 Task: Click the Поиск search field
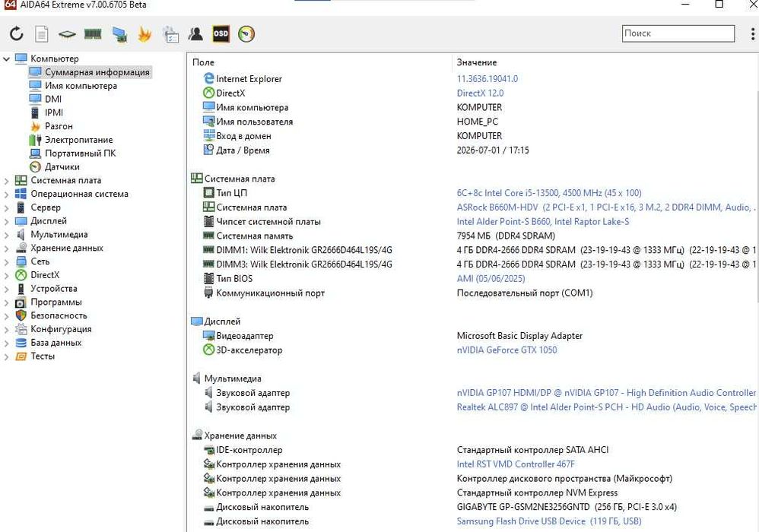point(678,33)
